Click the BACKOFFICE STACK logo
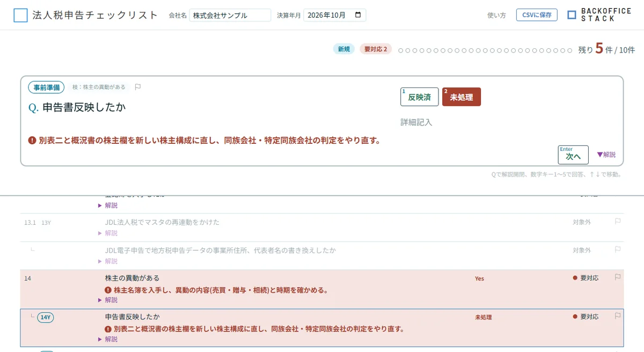 [599, 15]
